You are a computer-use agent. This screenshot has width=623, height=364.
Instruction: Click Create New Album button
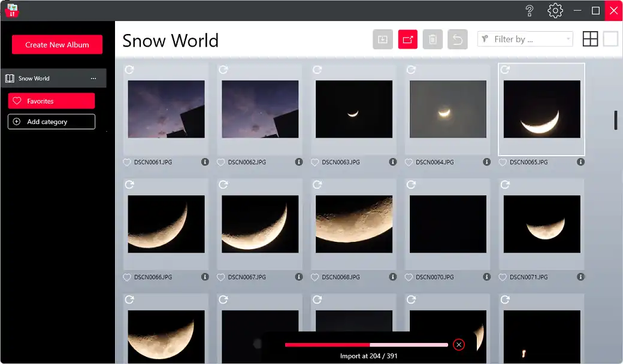(57, 45)
